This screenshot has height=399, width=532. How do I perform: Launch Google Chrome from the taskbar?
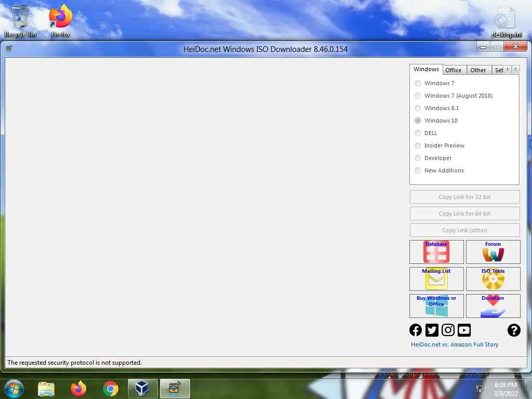coord(111,389)
